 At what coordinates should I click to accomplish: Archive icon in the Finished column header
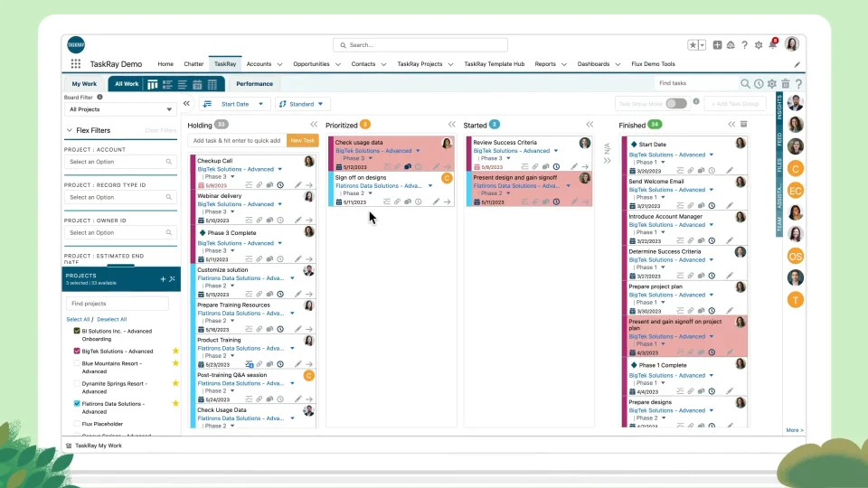point(743,125)
